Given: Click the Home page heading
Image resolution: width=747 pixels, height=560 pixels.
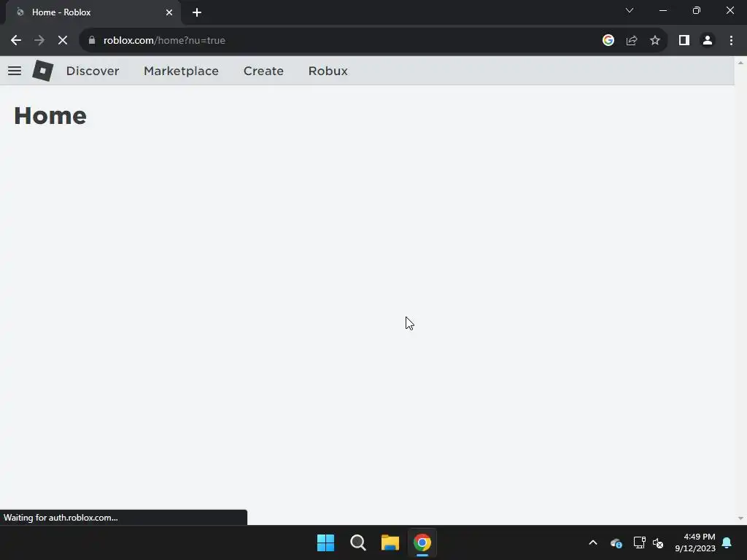Looking at the screenshot, I should pyautogui.click(x=50, y=116).
